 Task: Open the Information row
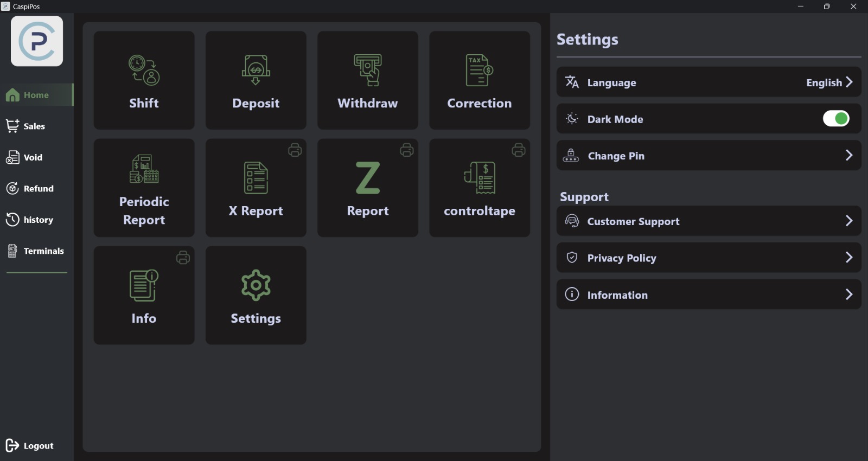[708, 294]
